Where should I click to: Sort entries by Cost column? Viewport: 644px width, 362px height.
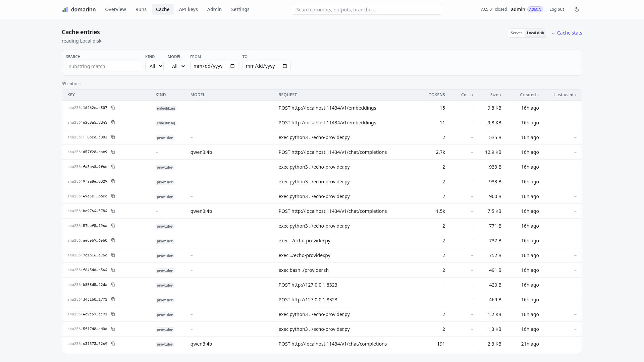(467, 95)
